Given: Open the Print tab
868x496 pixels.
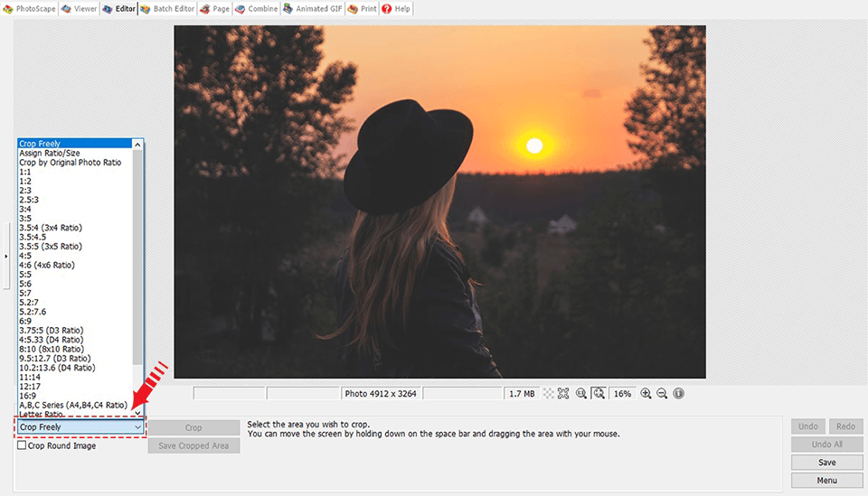Looking at the screenshot, I should [362, 9].
